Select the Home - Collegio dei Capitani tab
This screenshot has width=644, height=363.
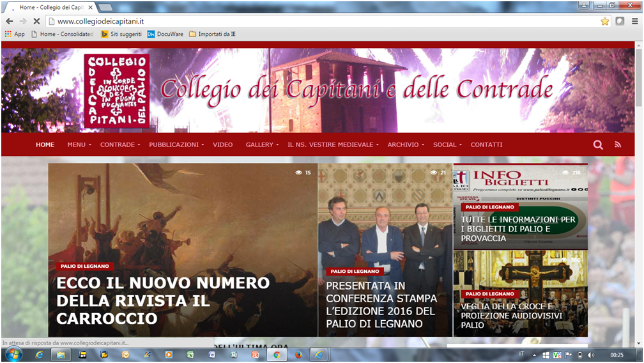click(51, 8)
